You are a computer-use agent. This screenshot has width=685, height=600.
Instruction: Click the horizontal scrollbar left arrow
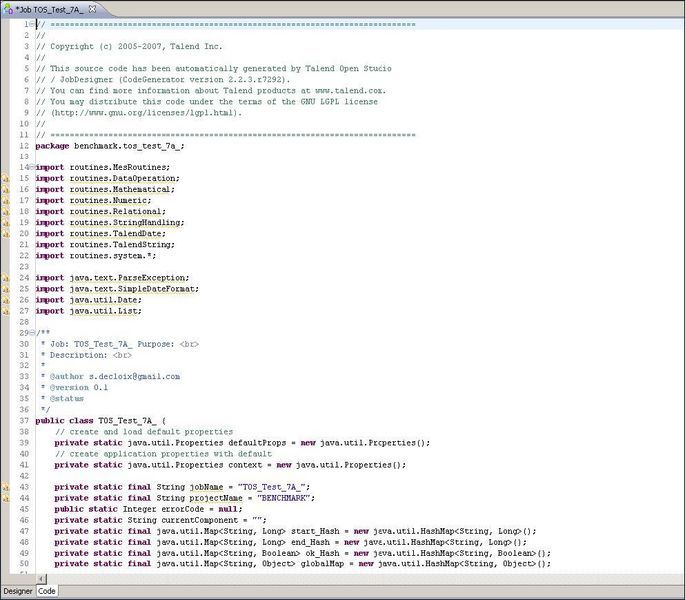coord(40,577)
